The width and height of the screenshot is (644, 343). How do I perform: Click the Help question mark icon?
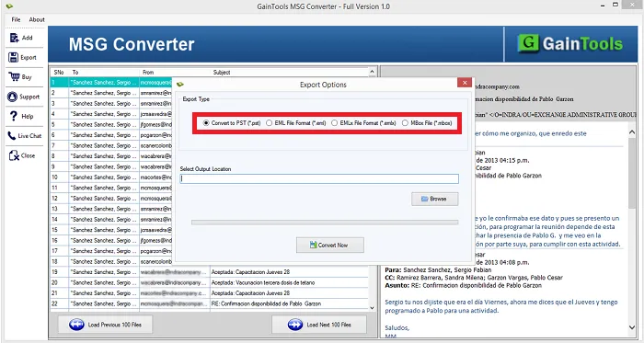click(14, 116)
